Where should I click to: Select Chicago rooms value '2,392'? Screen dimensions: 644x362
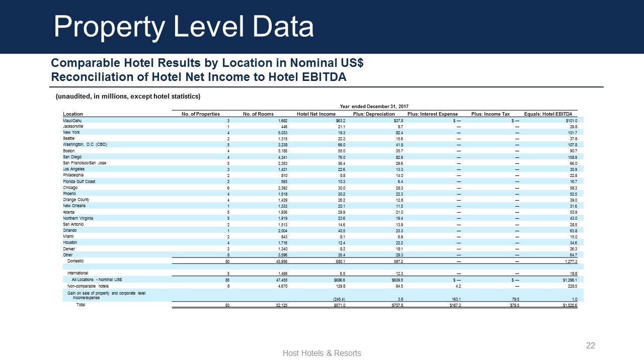tap(283, 188)
